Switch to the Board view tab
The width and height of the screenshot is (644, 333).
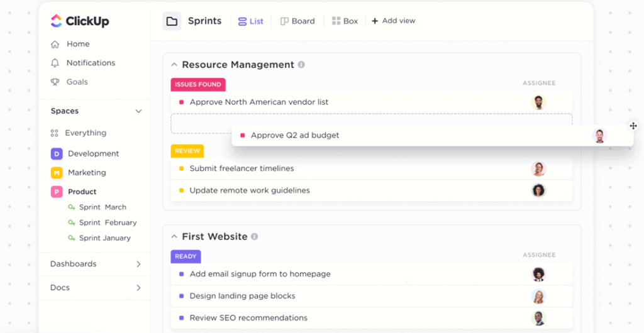pyautogui.click(x=297, y=21)
